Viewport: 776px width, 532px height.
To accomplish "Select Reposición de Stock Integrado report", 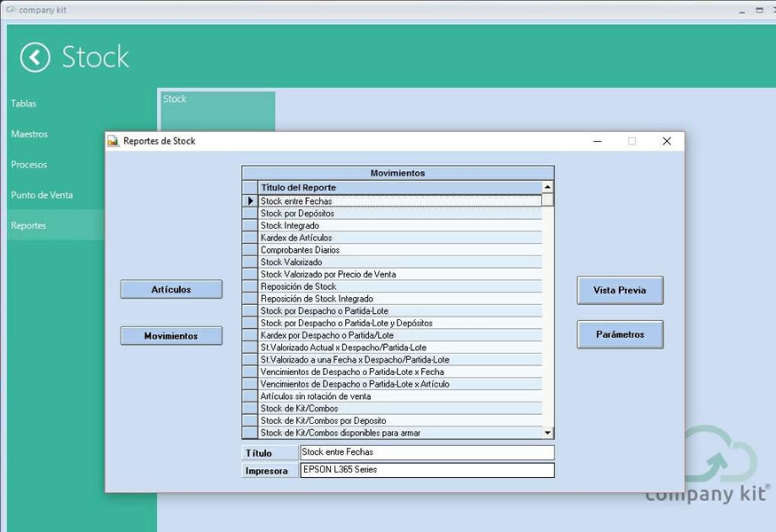I will (400, 299).
